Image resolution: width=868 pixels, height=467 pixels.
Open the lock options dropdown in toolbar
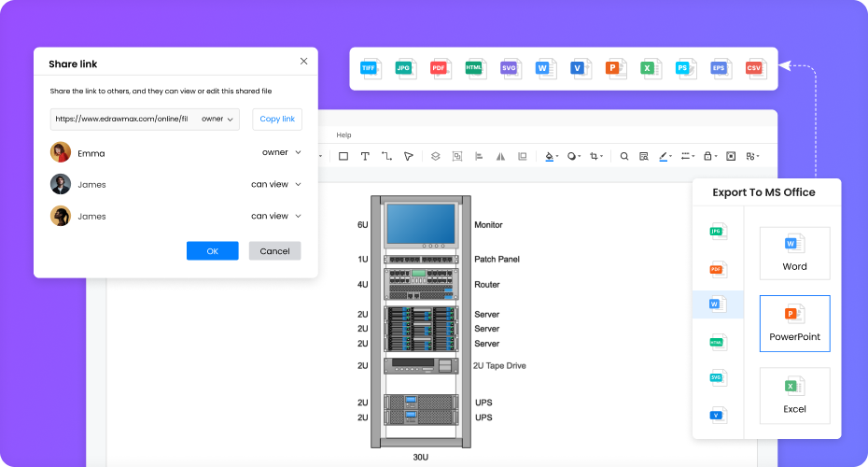pos(710,156)
